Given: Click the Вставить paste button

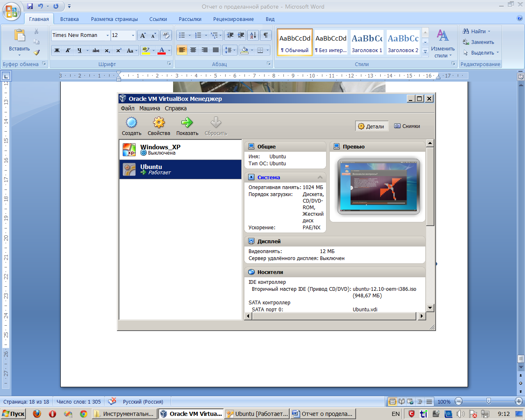Looking at the screenshot, I should (19, 42).
